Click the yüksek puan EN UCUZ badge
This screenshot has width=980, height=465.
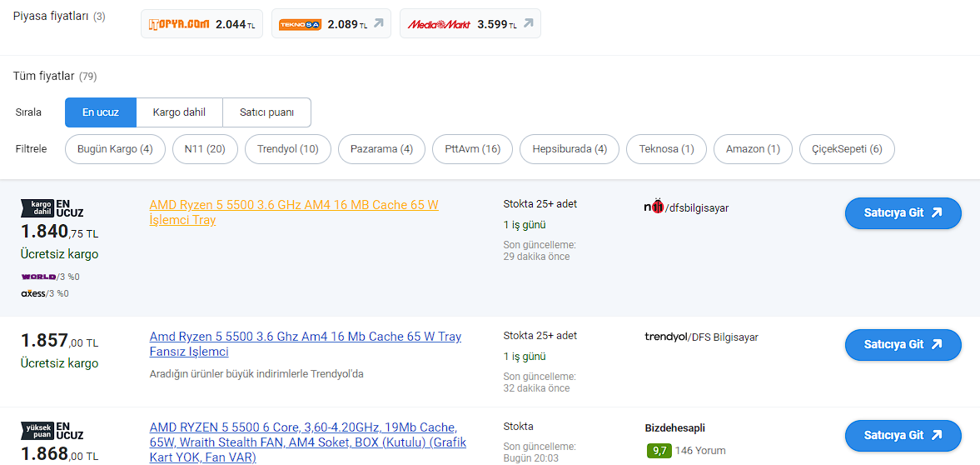(52, 431)
